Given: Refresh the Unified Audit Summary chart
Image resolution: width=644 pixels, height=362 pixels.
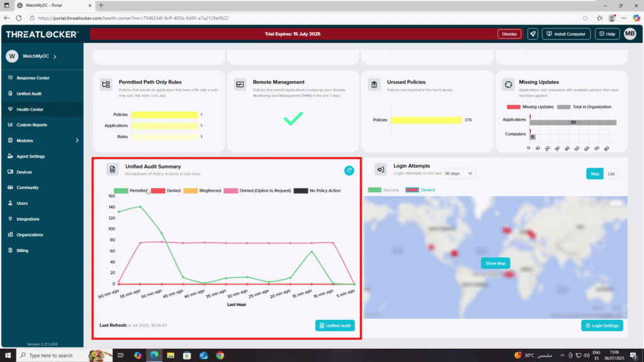Looking at the screenshot, I should coord(349,170).
